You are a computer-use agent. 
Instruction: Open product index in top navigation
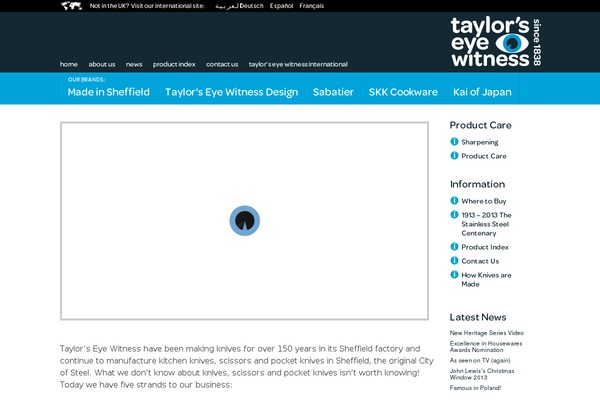coord(174,64)
